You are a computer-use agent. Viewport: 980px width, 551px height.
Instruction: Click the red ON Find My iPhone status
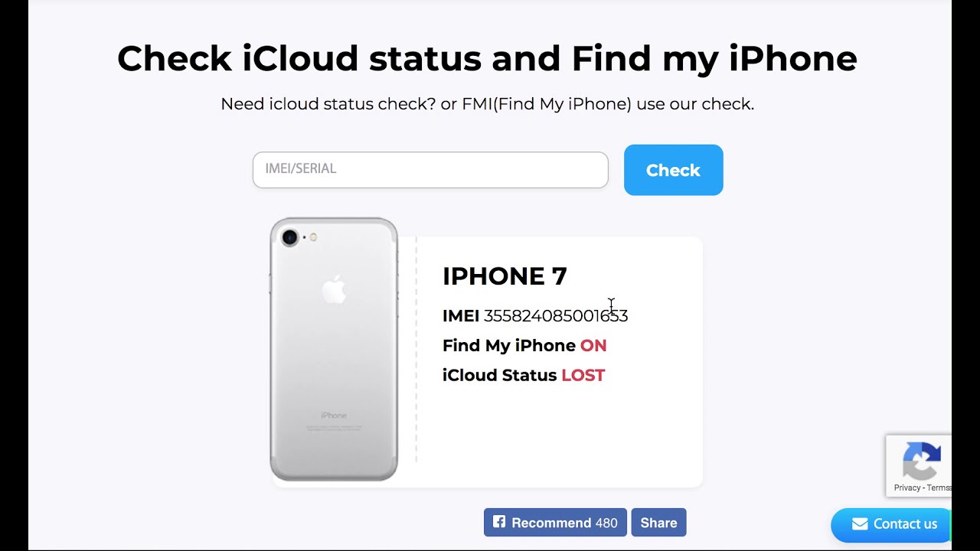pyautogui.click(x=593, y=345)
